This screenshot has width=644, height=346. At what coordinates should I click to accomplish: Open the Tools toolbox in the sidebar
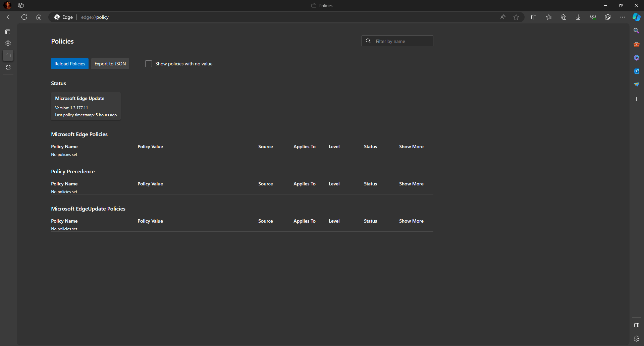(636, 44)
